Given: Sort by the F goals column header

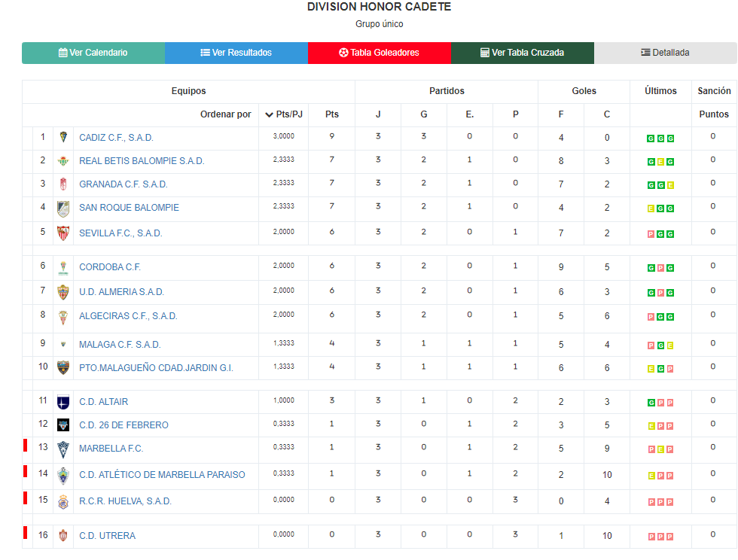Looking at the screenshot, I should (561, 114).
